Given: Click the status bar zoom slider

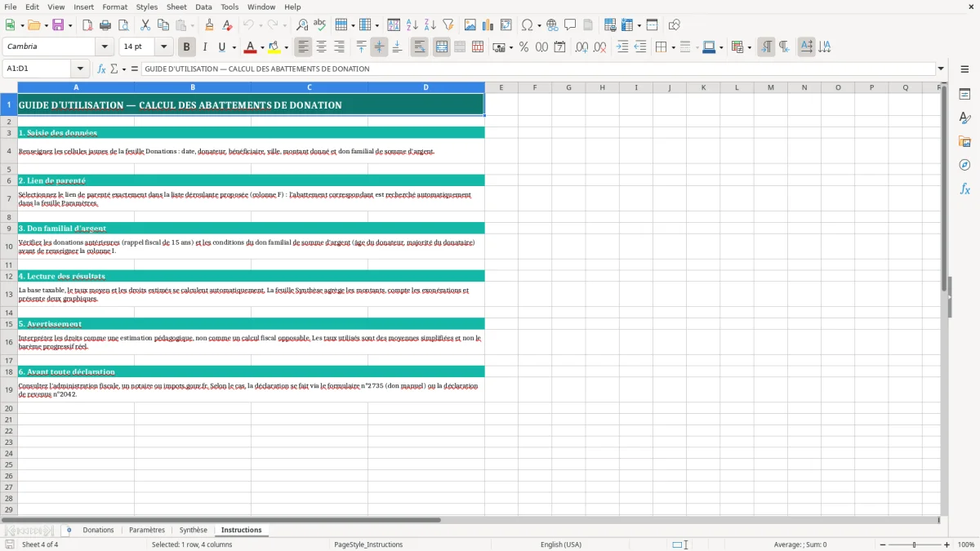Looking at the screenshot, I should [x=914, y=544].
